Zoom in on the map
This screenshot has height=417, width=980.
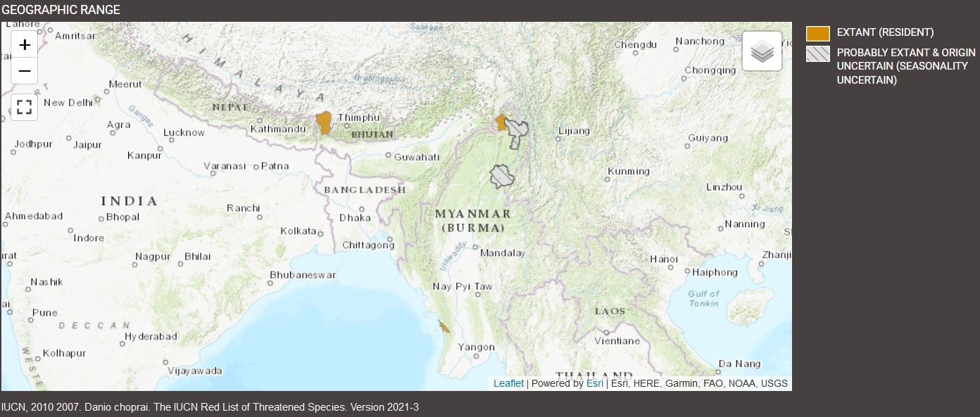point(25,45)
